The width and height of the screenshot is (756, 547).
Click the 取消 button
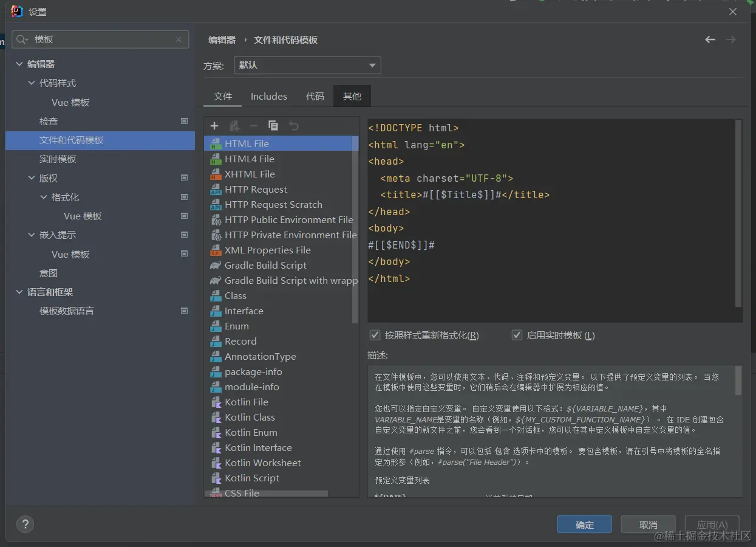pos(649,525)
